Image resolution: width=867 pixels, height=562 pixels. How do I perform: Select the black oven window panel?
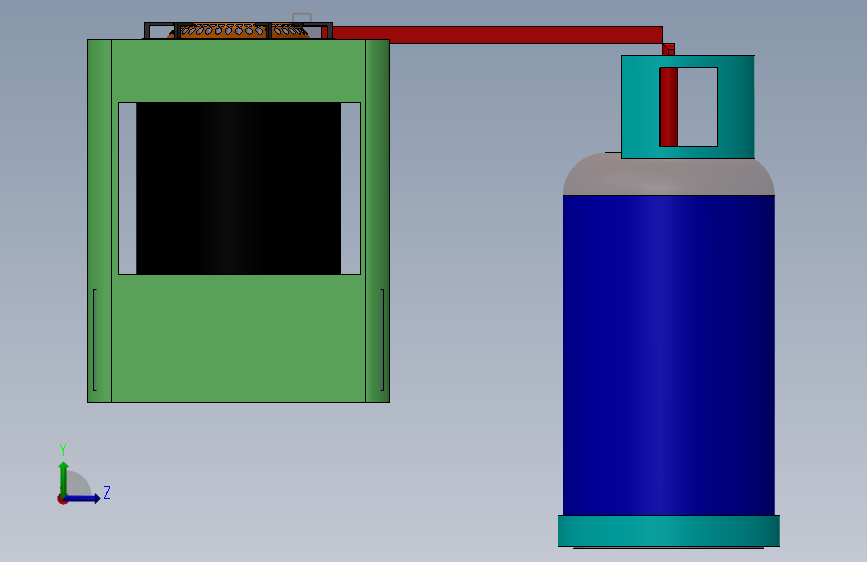[238, 188]
